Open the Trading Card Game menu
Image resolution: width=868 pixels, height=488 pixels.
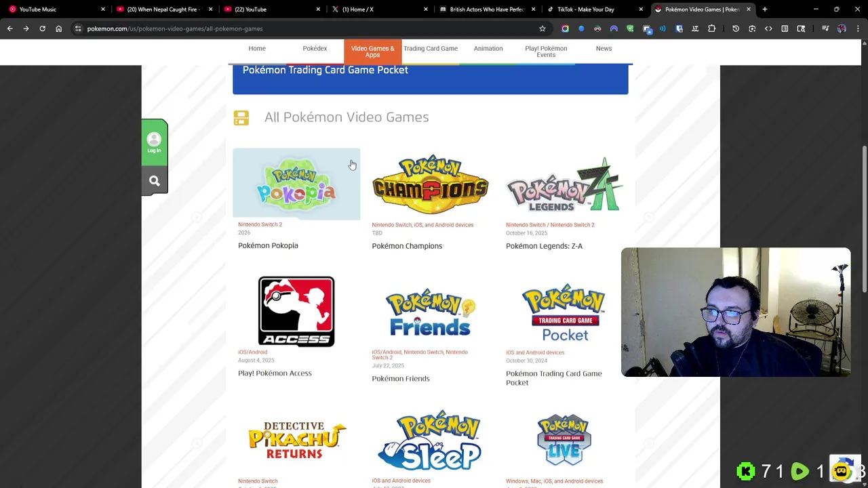431,49
